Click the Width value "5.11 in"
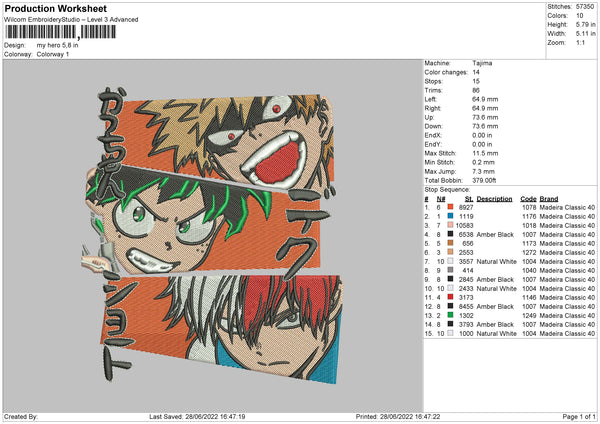The height and width of the screenshot is (424, 600). click(x=585, y=34)
